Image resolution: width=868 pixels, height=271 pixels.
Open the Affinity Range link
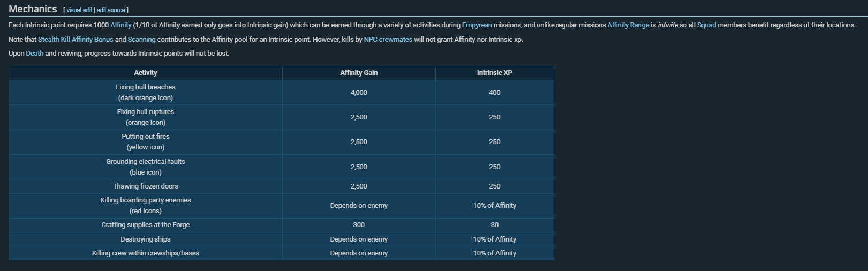pyautogui.click(x=628, y=25)
